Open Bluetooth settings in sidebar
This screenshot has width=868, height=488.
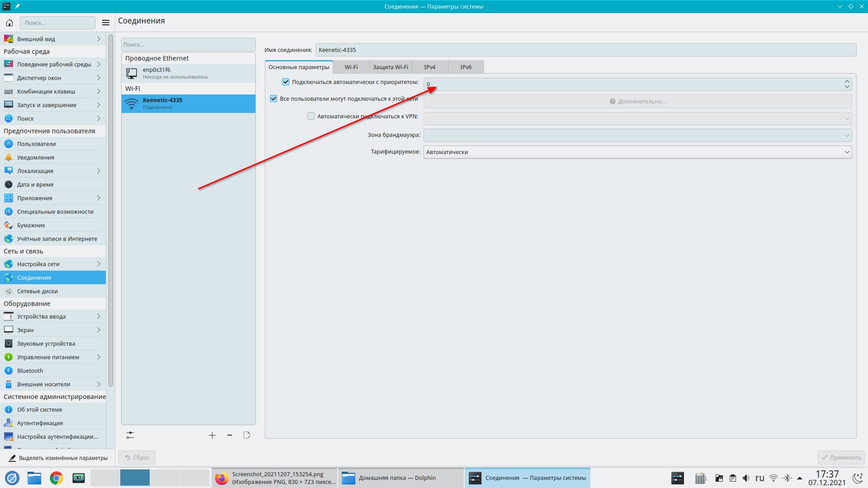pos(30,371)
